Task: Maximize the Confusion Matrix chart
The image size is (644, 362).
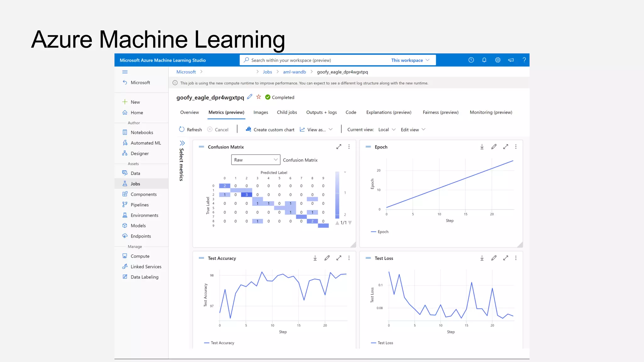Action: pyautogui.click(x=339, y=147)
